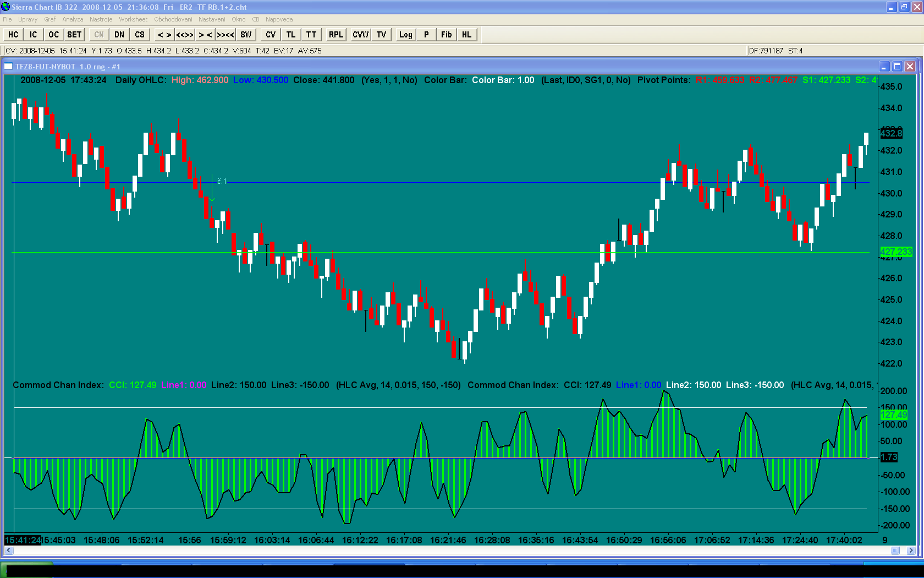Expand the Obchoddovani menu
The height and width of the screenshot is (578, 924).
[x=173, y=19]
